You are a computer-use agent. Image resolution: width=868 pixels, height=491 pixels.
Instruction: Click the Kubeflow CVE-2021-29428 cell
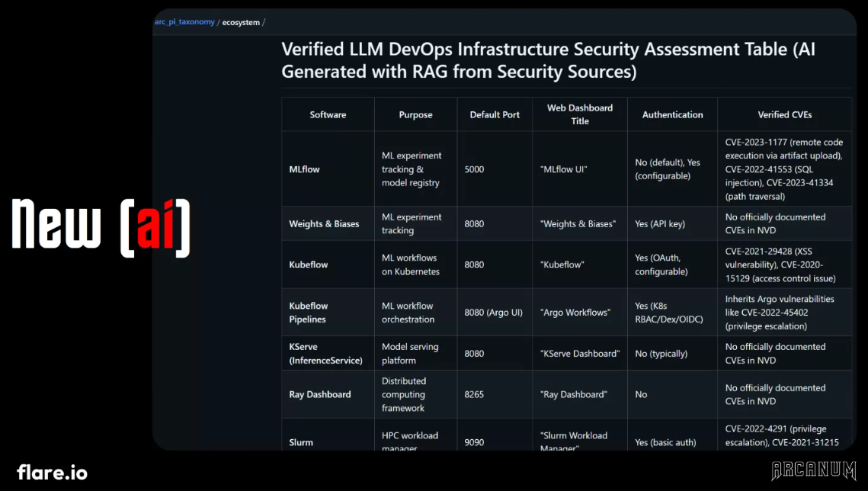point(784,265)
